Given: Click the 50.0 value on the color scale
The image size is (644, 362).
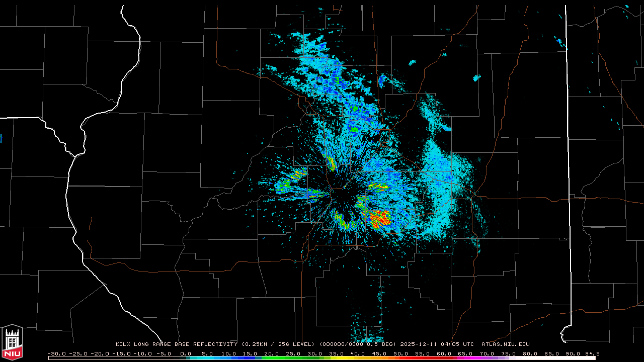Looking at the screenshot, I should click(x=400, y=354).
